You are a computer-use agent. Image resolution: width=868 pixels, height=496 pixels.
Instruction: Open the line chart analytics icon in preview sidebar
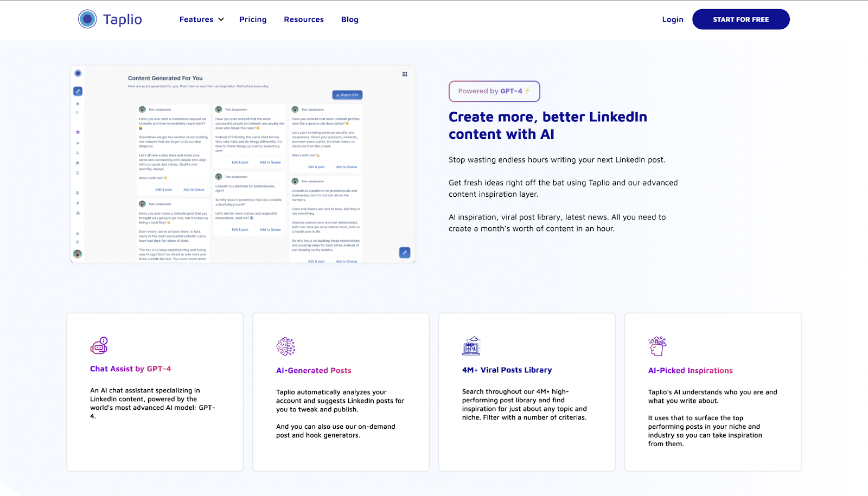pos(78,112)
